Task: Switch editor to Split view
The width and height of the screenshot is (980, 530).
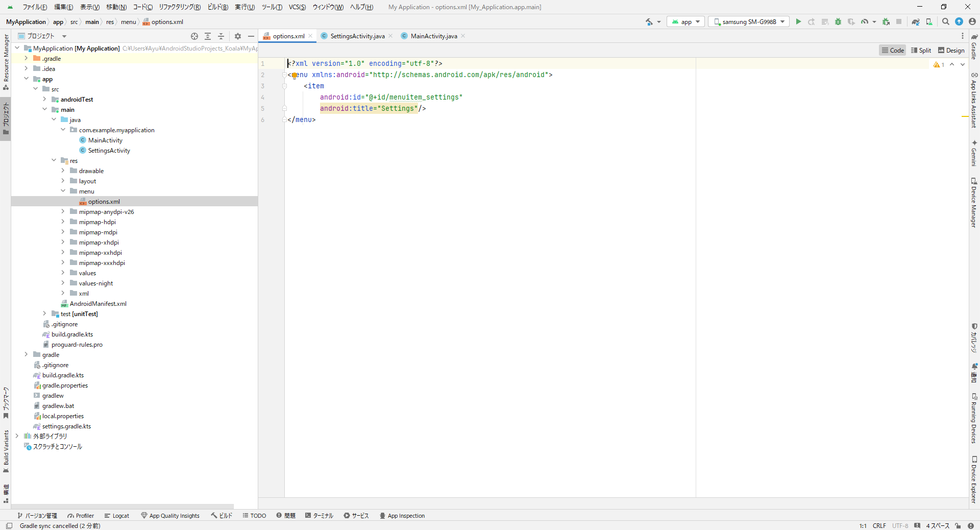Action: [921, 51]
